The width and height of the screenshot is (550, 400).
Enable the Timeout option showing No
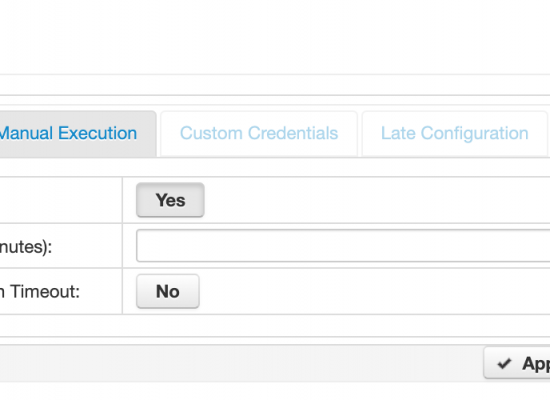(168, 291)
